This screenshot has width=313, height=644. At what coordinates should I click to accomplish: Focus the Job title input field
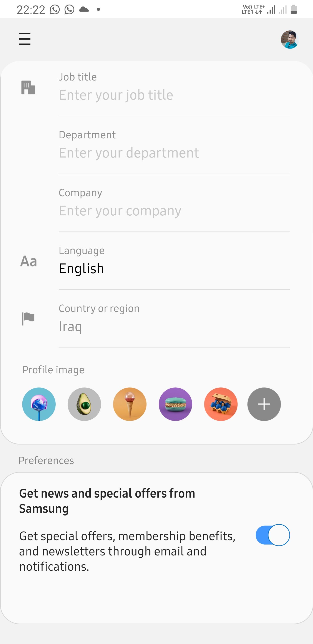point(174,95)
